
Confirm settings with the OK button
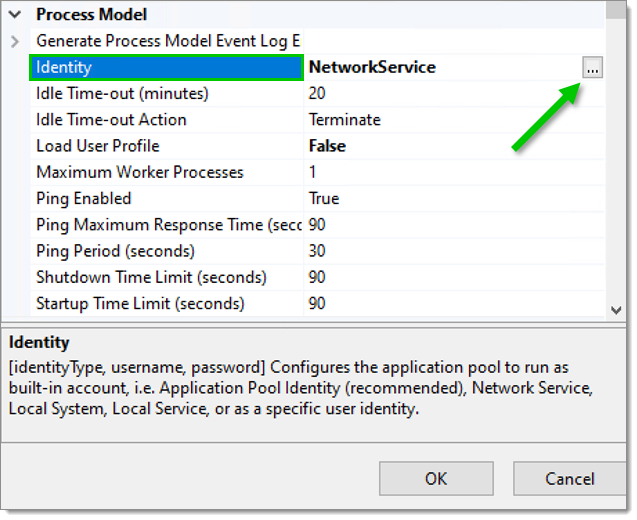click(x=436, y=479)
